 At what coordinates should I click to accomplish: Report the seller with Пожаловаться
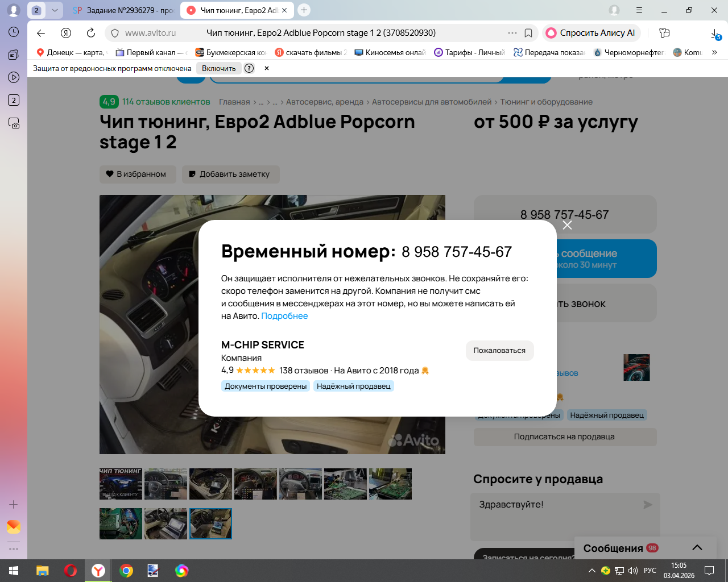pos(499,351)
